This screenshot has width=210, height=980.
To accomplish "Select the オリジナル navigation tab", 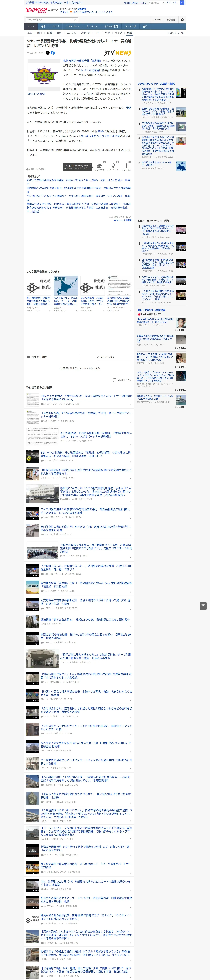I will (x=92, y=27).
